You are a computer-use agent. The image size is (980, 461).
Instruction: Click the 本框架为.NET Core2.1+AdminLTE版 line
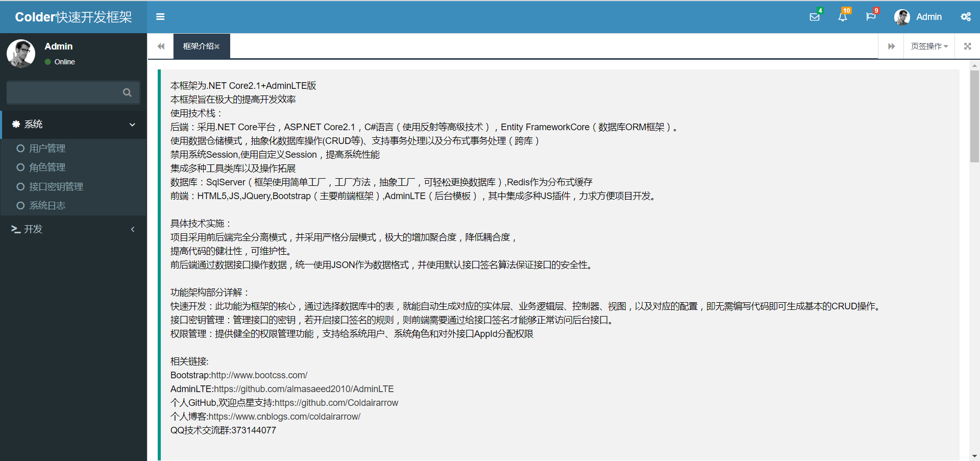[x=243, y=86]
